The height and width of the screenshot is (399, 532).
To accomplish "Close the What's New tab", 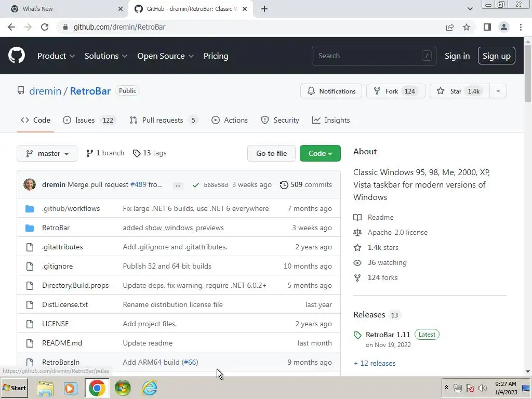I will point(120,9).
